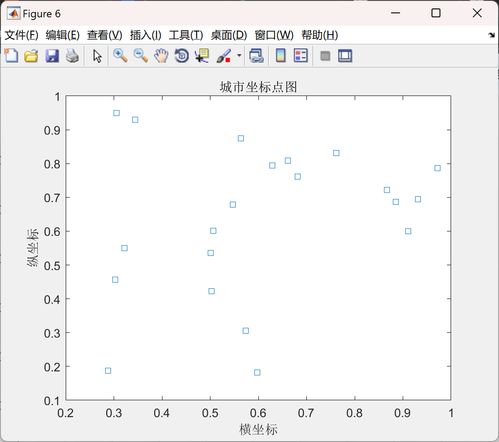Select the Brush data tool
Image resolution: width=499 pixels, height=442 pixels.
[224, 56]
